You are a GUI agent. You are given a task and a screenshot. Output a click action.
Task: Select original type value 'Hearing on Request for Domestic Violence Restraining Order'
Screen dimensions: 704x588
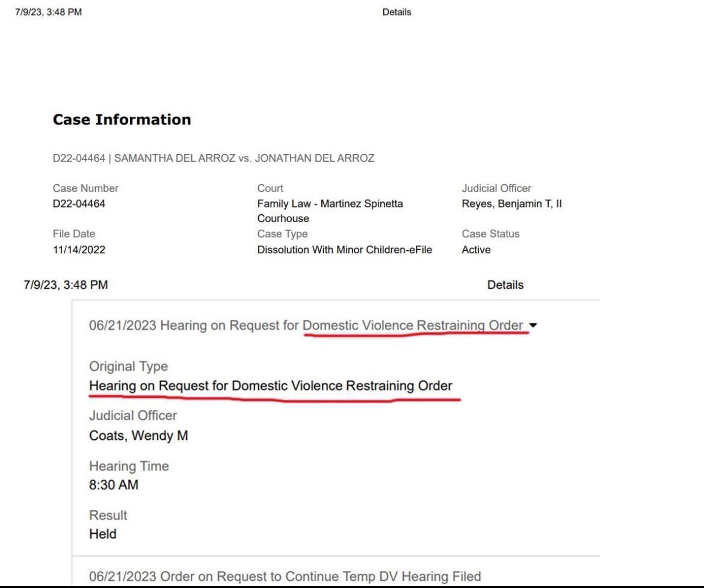click(270, 385)
